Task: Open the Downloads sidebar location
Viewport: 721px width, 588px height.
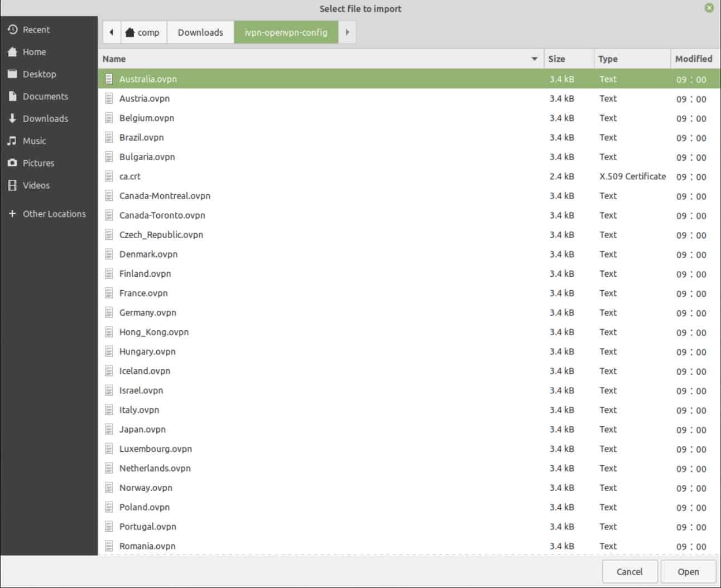Action: 49,119
